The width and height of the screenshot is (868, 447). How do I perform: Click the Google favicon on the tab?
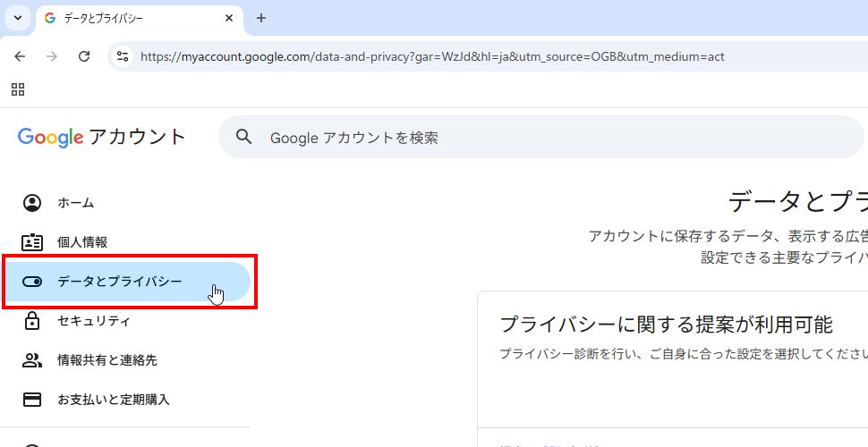[50, 18]
